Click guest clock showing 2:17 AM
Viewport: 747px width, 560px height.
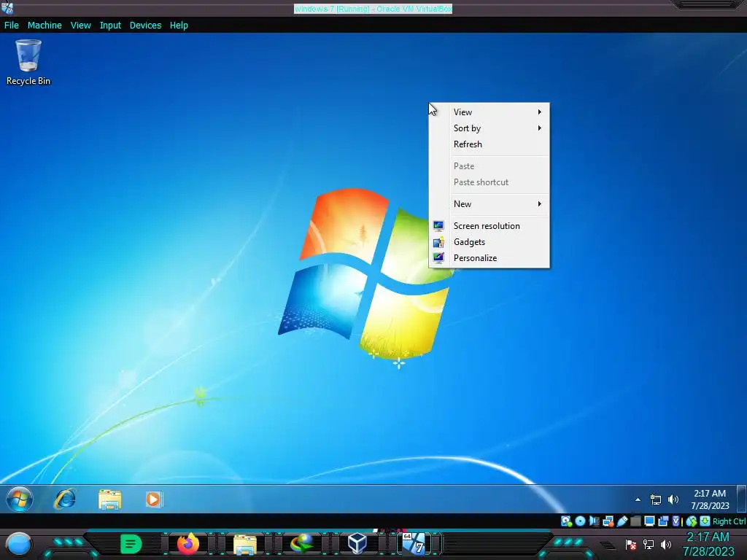(710, 499)
